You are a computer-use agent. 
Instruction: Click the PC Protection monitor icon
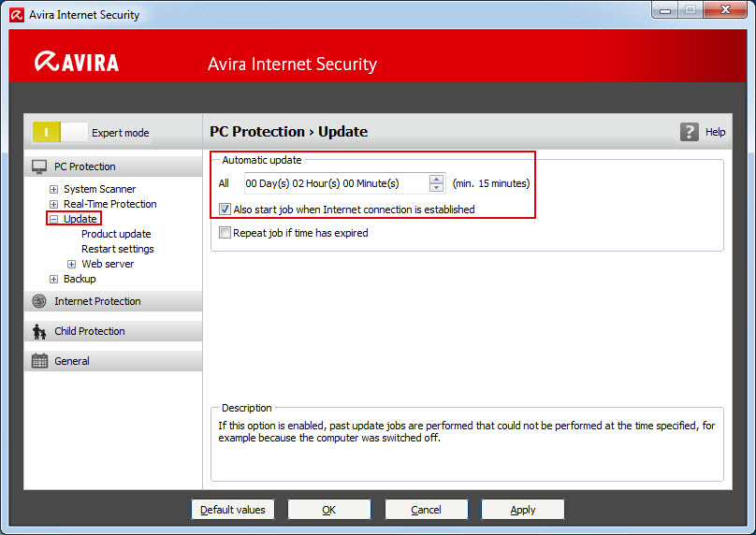39,166
